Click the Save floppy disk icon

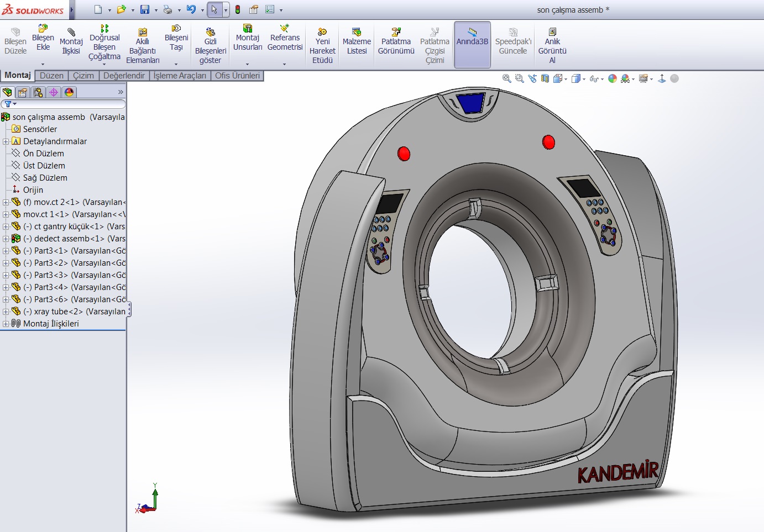click(145, 9)
